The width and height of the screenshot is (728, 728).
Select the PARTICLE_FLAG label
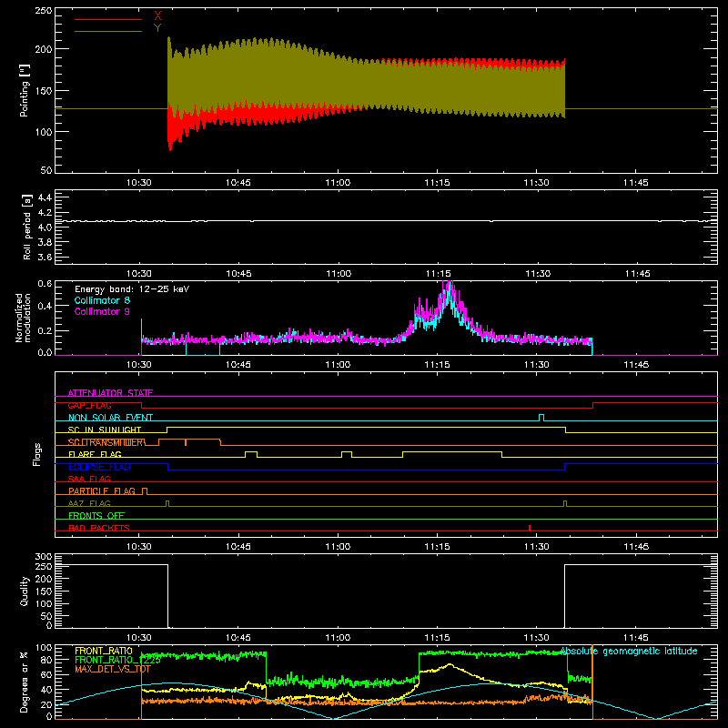pyautogui.click(x=102, y=490)
